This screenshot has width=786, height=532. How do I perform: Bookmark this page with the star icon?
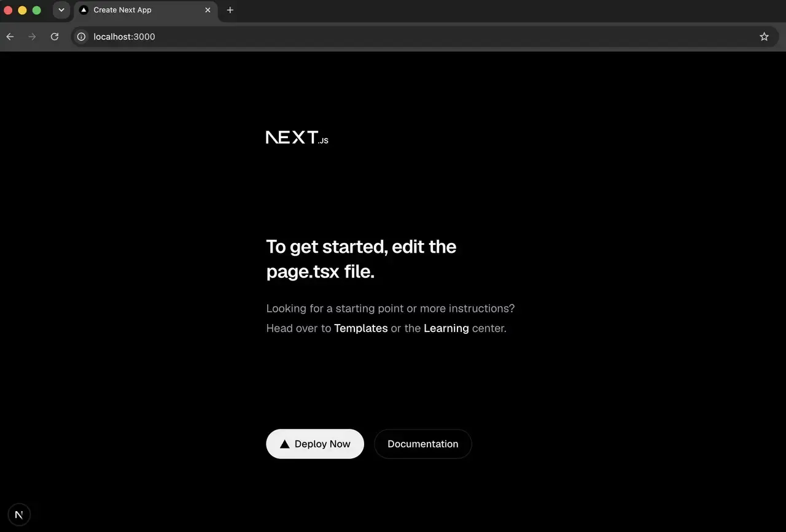coord(764,37)
